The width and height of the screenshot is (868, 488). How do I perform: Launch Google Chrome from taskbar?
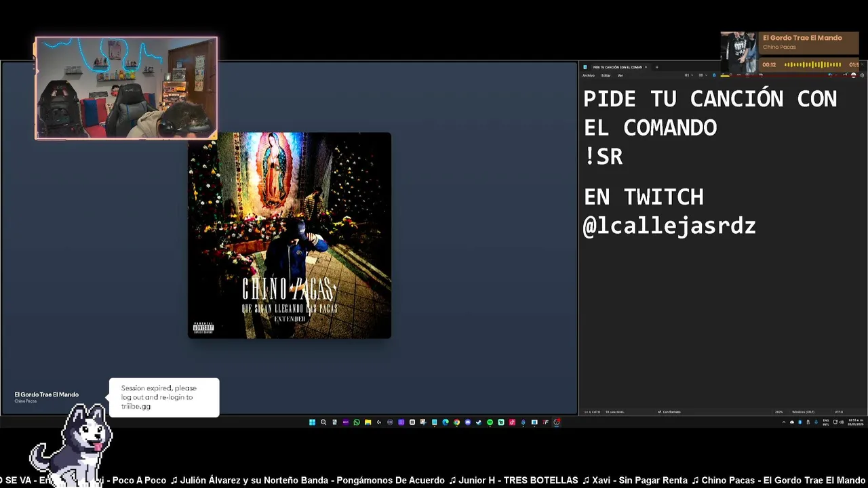pos(456,422)
